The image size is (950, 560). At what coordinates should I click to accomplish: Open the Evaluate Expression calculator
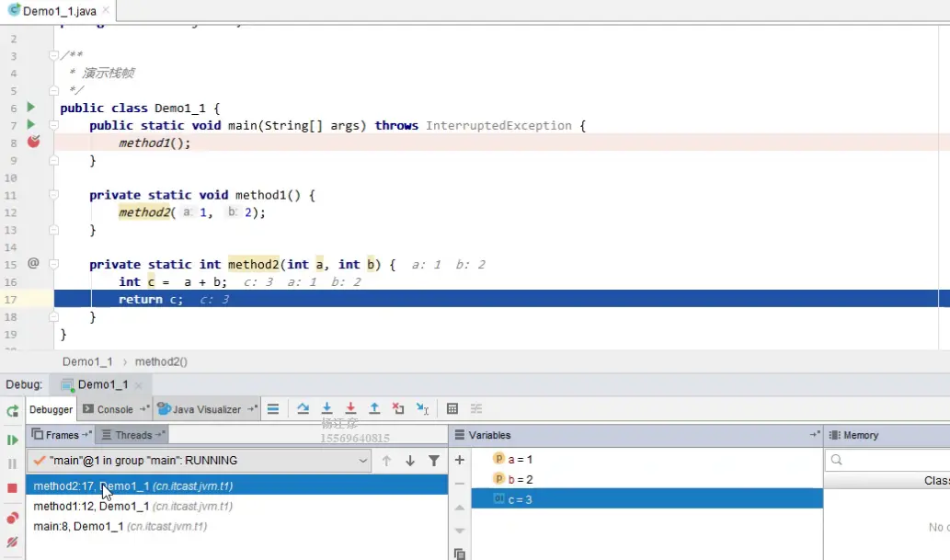pos(452,409)
